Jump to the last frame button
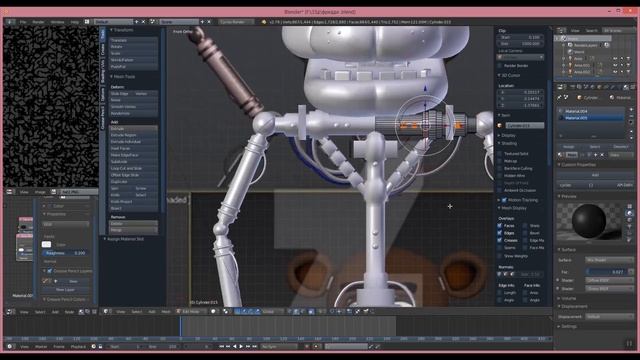The width and height of the screenshot is (640, 360). (254, 347)
